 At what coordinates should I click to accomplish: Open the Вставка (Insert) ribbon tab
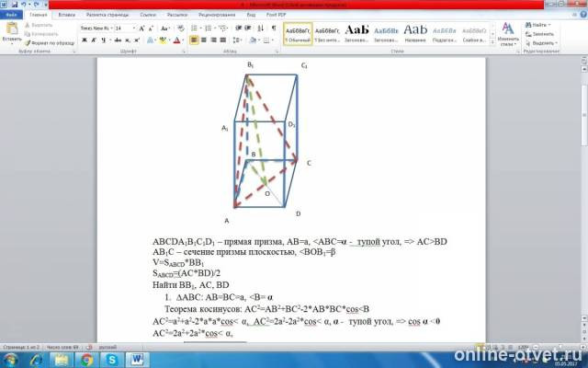pos(67,15)
